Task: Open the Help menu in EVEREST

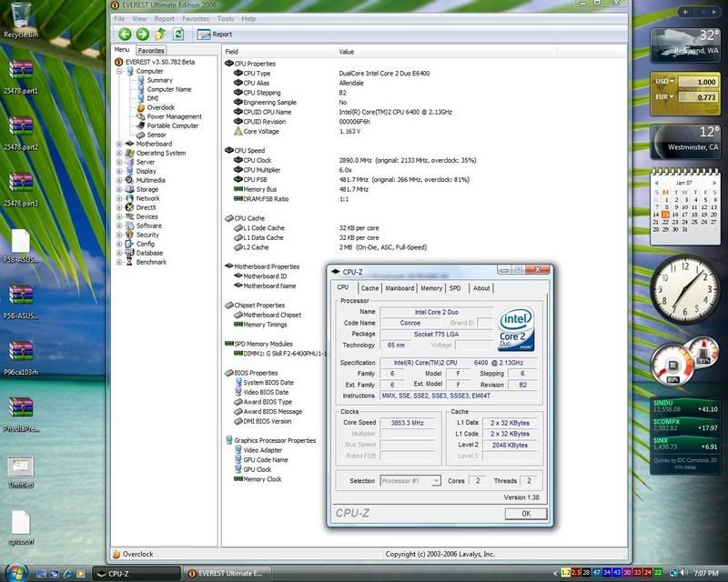Action: 248,18
